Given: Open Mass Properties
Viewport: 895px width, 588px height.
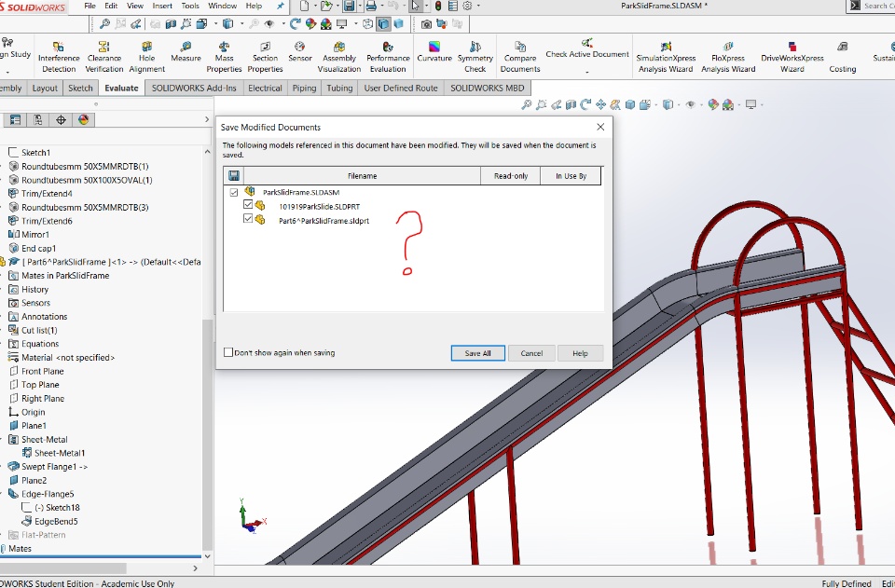Looking at the screenshot, I should click(224, 57).
